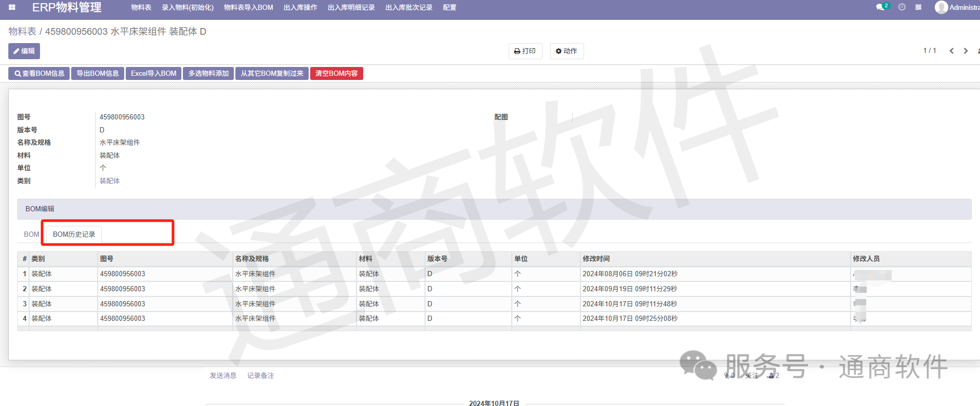Image resolution: width=980 pixels, height=406 pixels.
Task: Expand the 动作 actions dropdown
Action: click(566, 51)
